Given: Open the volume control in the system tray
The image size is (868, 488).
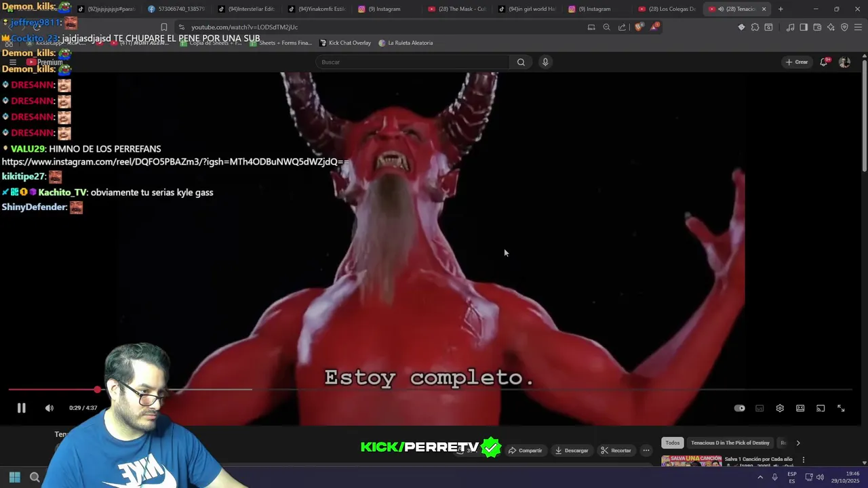Looking at the screenshot, I should coord(820,477).
